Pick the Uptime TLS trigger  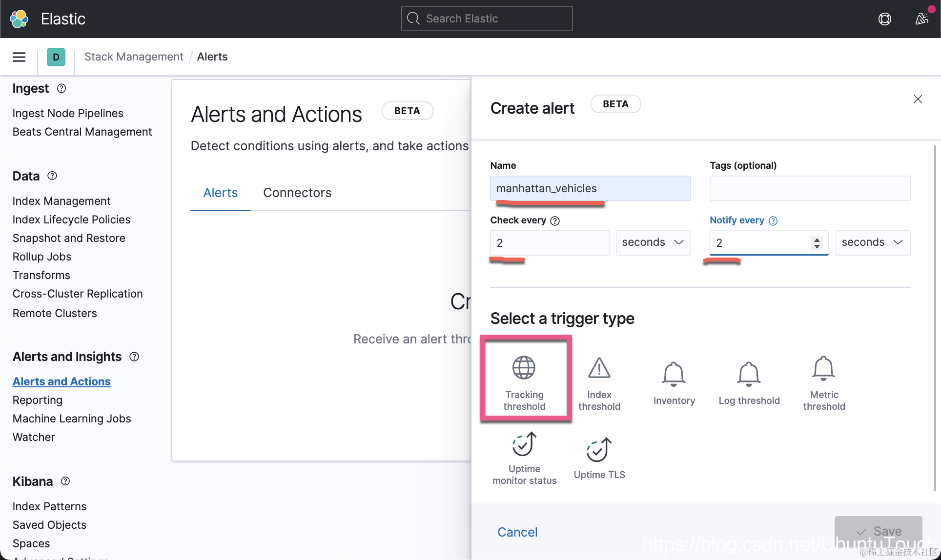(x=599, y=458)
